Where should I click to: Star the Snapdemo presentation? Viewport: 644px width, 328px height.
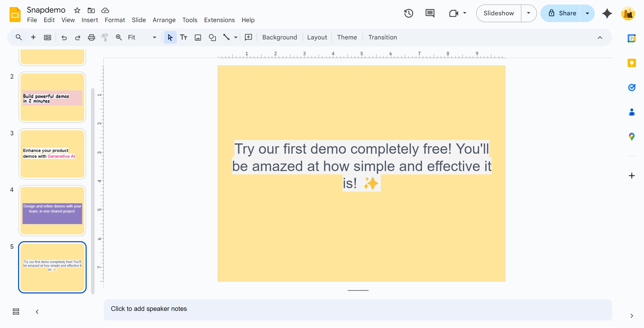point(77,10)
